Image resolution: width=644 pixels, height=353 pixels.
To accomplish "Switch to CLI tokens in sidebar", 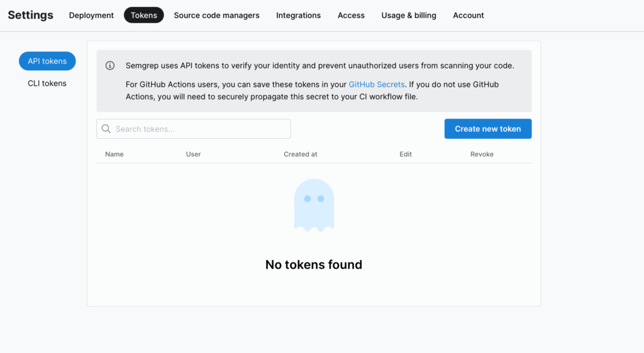I will coord(47,84).
